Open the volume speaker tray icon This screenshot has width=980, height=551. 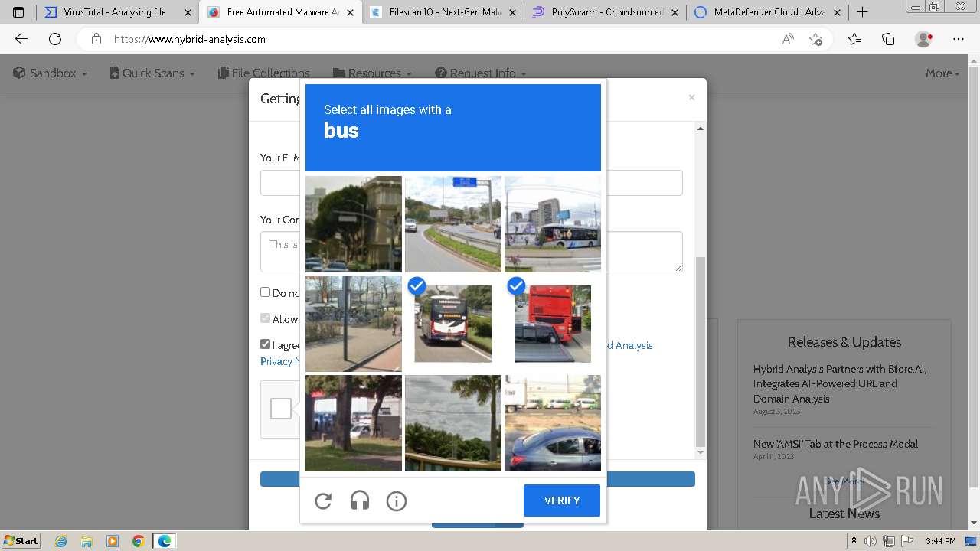click(871, 541)
